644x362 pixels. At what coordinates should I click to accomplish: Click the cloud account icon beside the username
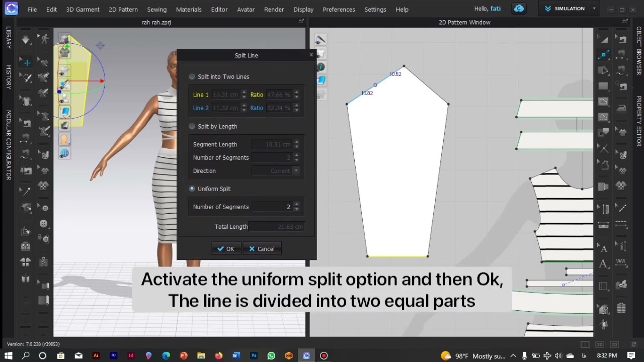519,9
